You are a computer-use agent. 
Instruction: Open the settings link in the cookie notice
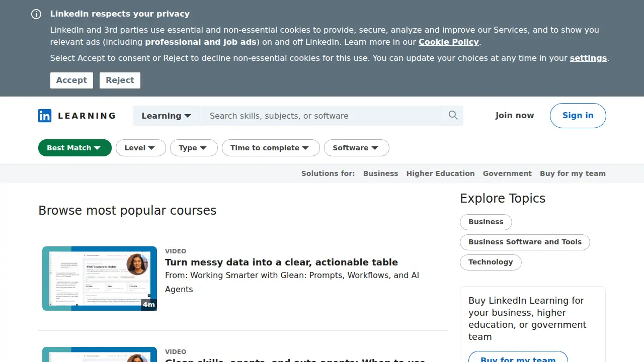(588, 58)
